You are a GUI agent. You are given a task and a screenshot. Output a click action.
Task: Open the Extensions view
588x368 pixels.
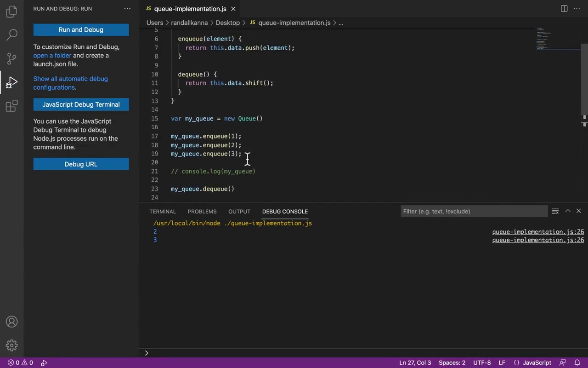pos(12,106)
